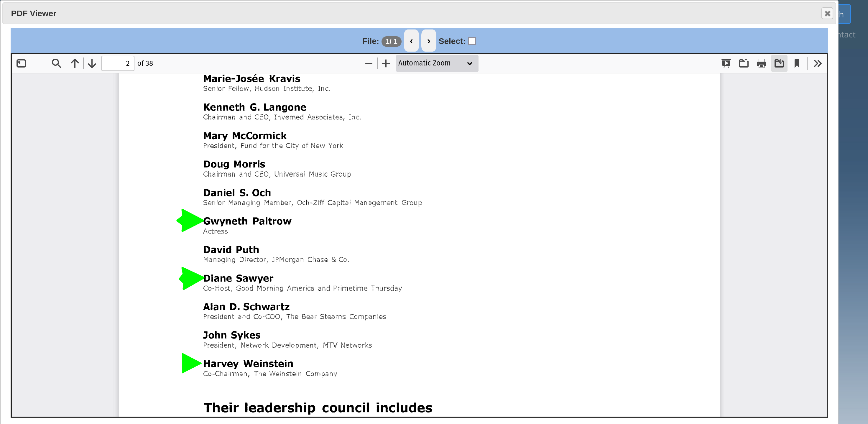Screen dimensions: 868x424
Task: Click 'President, Fund for the City of New York'
Action: [x=273, y=146]
